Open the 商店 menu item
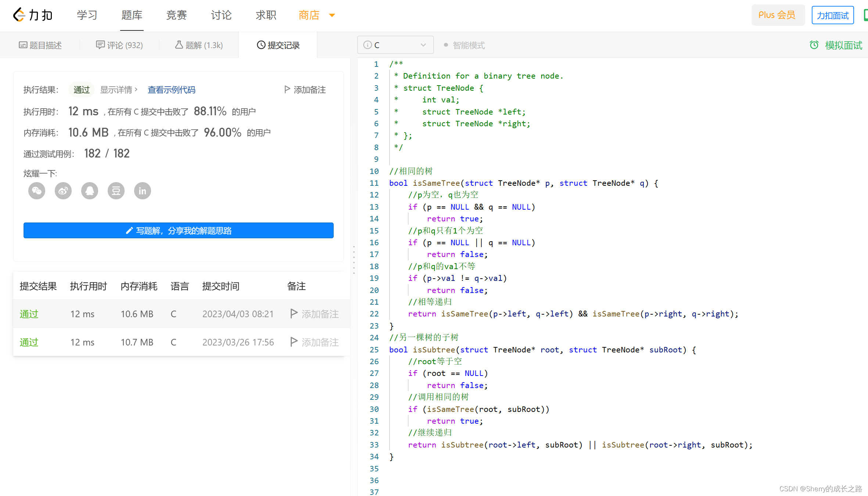This screenshot has width=868, height=496. pyautogui.click(x=309, y=15)
